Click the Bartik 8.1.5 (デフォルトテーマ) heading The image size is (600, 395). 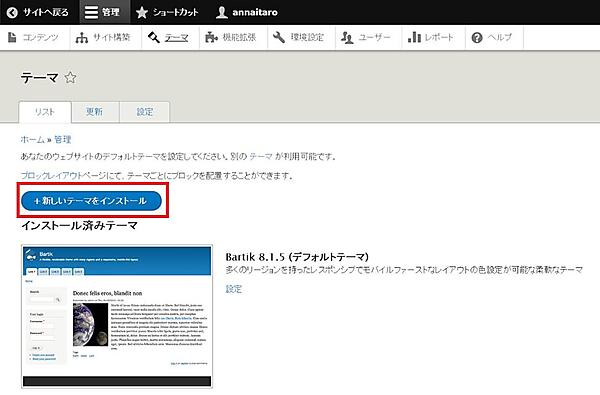click(297, 256)
